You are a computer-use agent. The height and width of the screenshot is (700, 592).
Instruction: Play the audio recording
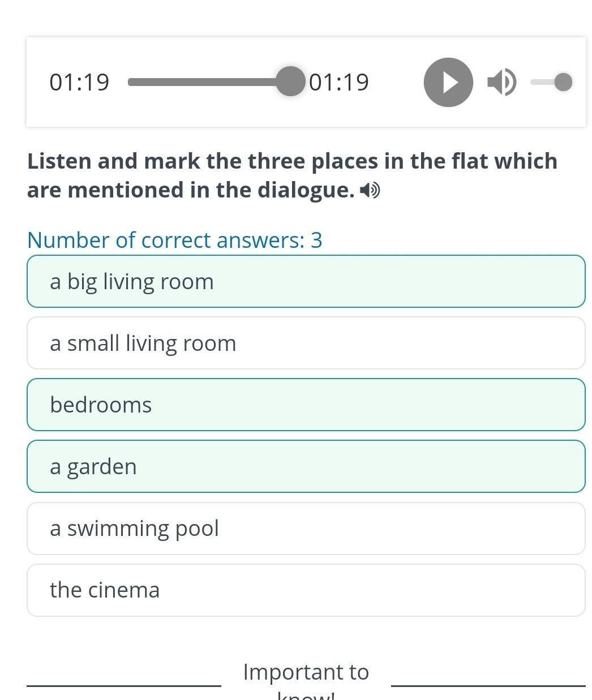[x=448, y=83]
